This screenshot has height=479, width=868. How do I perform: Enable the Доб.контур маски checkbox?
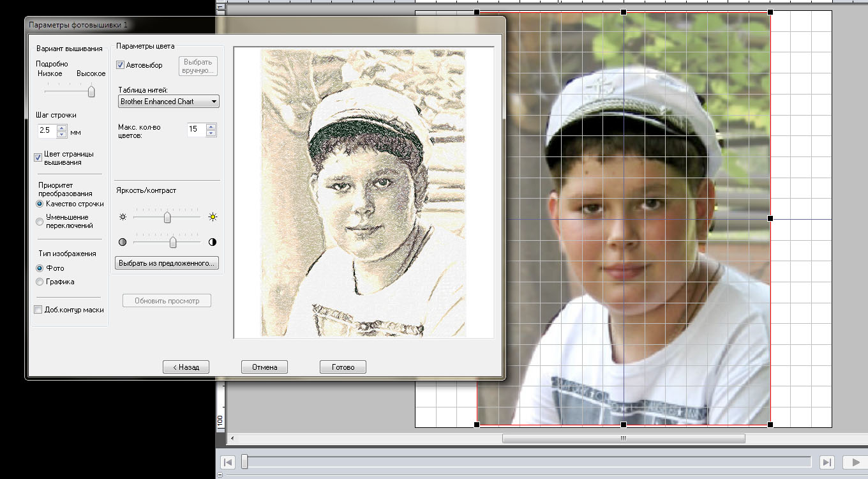click(38, 310)
